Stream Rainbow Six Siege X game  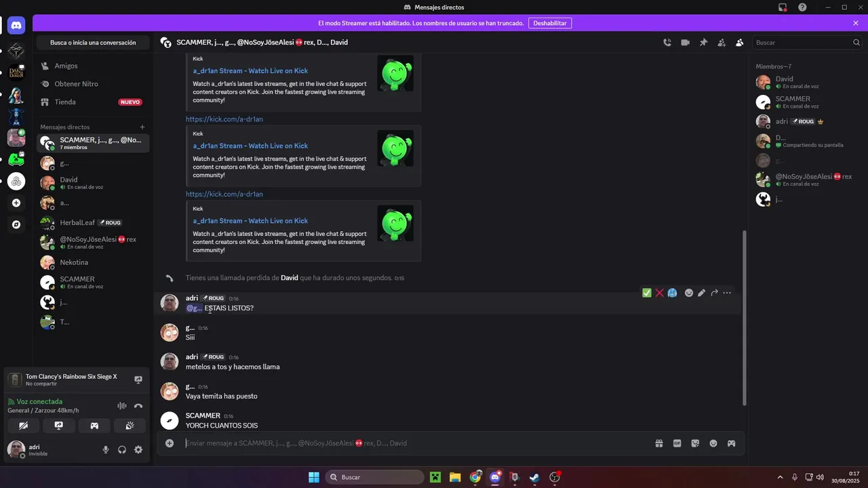tap(138, 380)
